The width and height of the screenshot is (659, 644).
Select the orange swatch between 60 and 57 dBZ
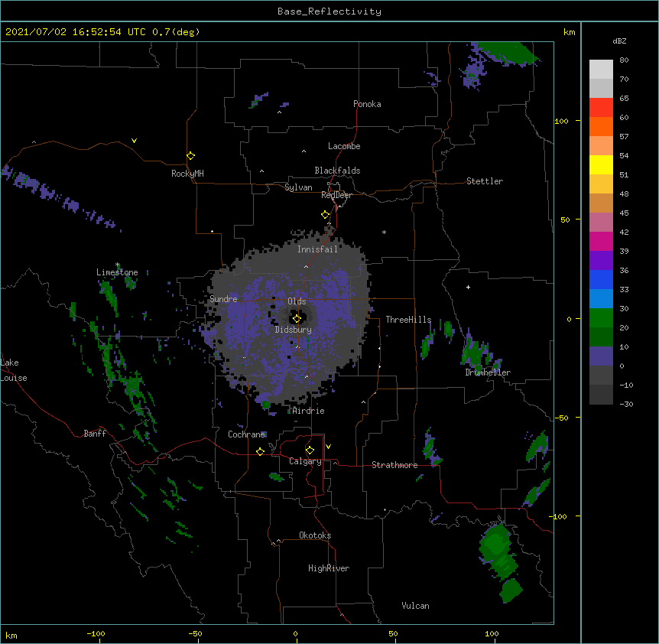tap(601, 126)
